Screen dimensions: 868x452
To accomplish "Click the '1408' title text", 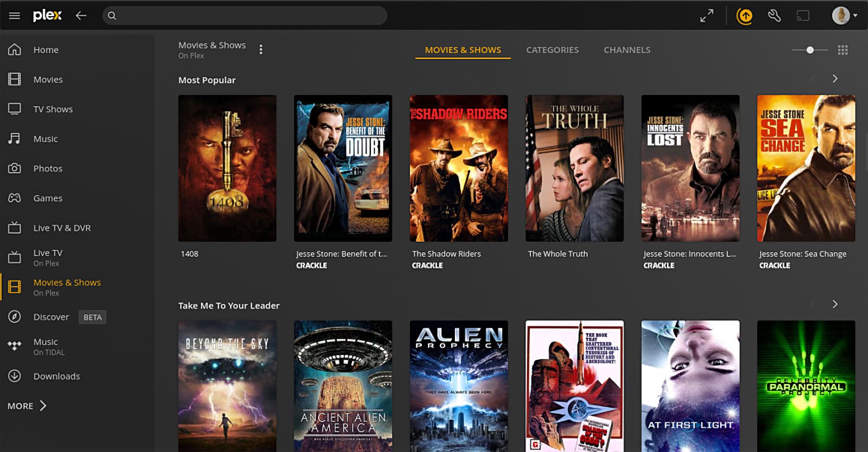I will pos(189,254).
